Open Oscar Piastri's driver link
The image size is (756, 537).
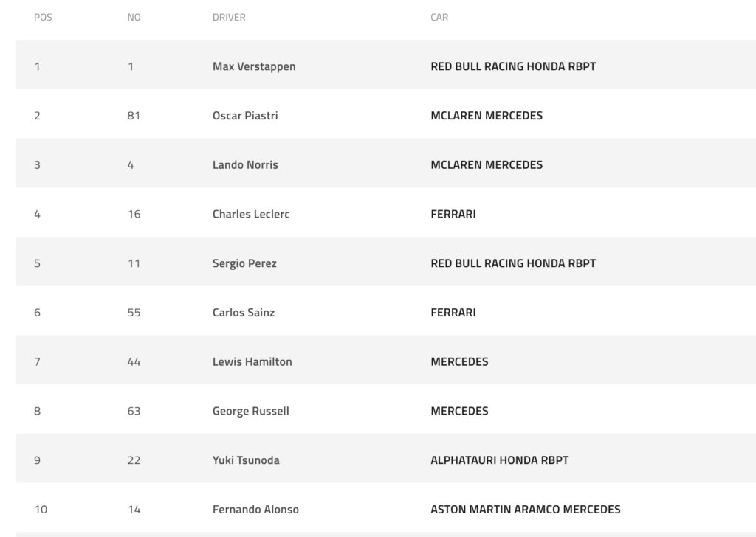[x=245, y=116]
